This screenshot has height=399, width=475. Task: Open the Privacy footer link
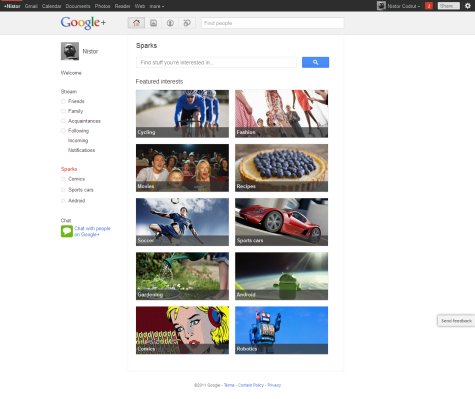274,385
